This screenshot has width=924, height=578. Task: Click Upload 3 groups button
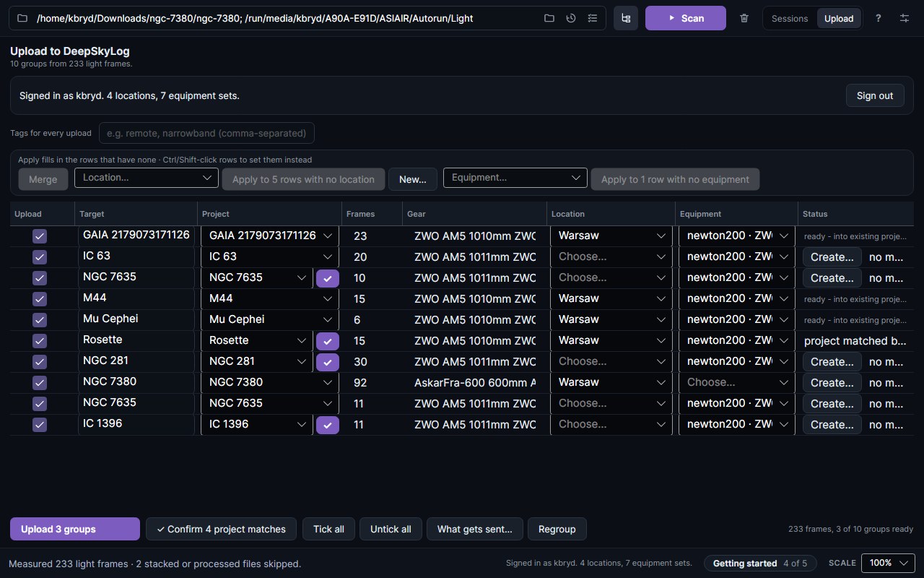[x=75, y=529]
